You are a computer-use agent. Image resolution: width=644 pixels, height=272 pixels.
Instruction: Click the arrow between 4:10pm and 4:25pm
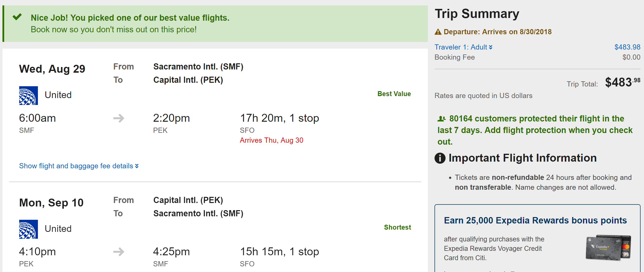tap(119, 252)
